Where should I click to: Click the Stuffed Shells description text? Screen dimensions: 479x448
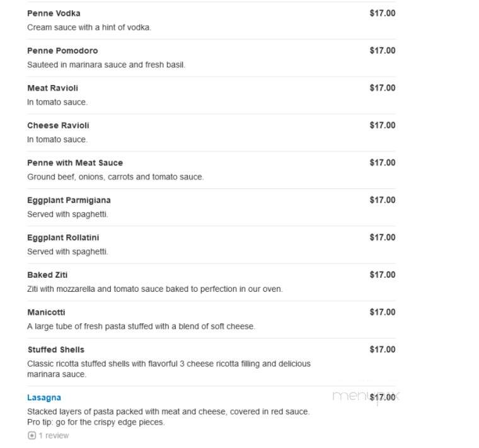point(169,369)
